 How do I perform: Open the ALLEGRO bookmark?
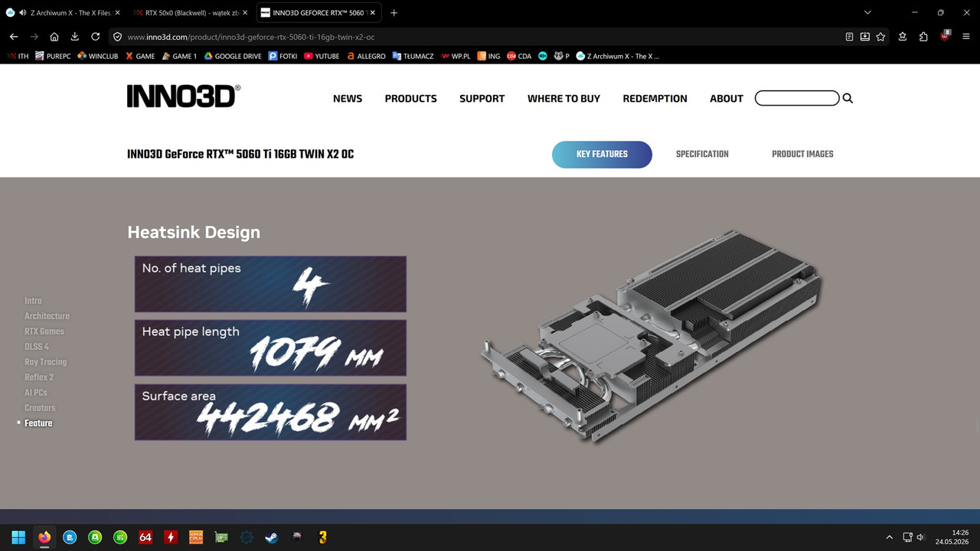pyautogui.click(x=366, y=56)
